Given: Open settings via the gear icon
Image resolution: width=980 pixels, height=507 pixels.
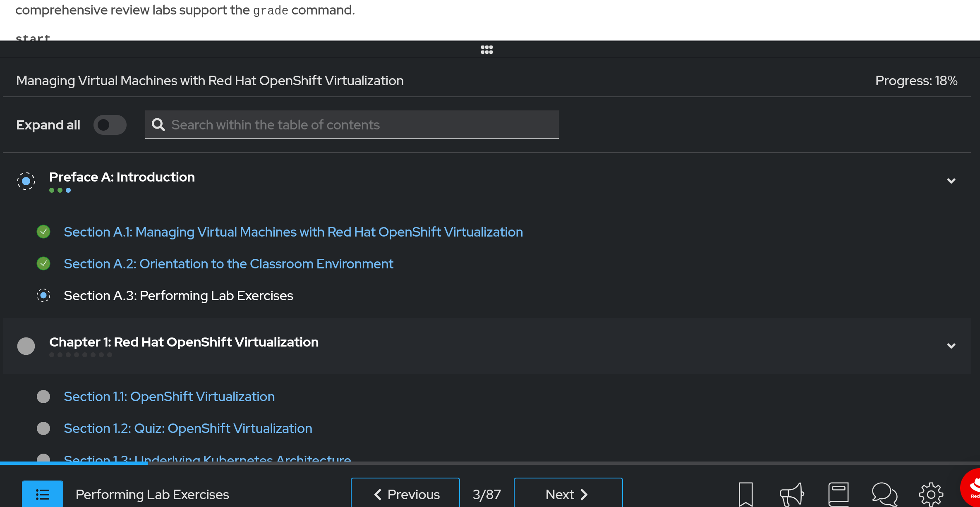Looking at the screenshot, I should (930, 494).
